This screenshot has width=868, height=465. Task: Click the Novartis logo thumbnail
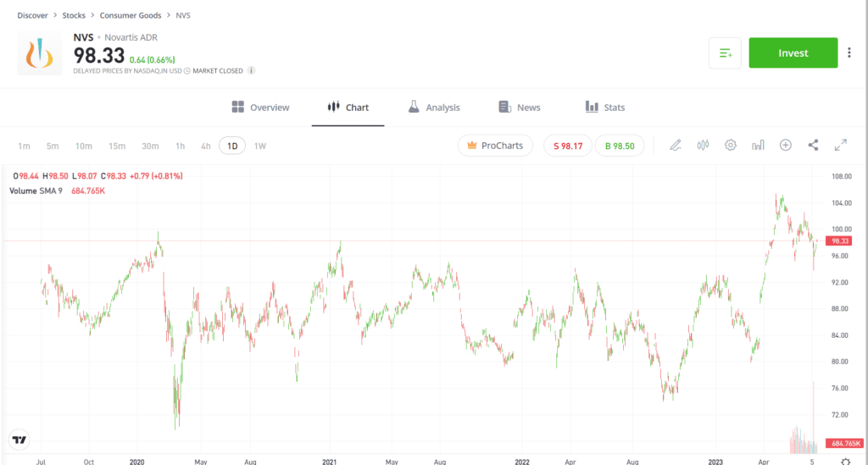[x=39, y=53]
